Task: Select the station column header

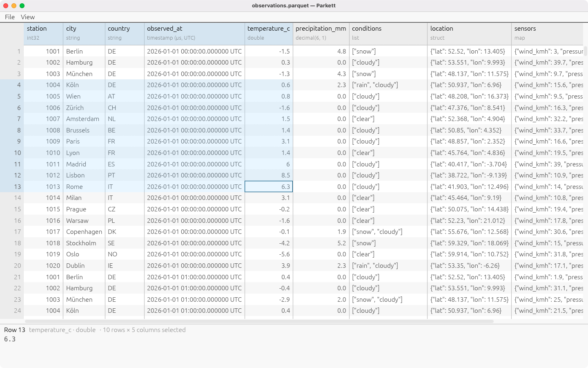Action: point(43,34)
